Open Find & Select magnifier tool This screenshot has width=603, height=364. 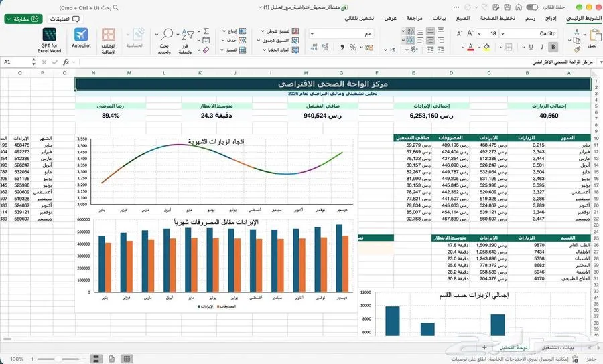pyautogui.click(x=167, y=35)
